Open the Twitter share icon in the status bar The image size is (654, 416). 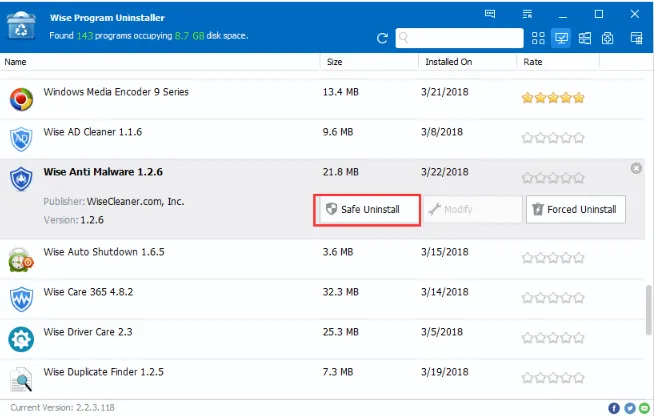[x=630, y=408]
